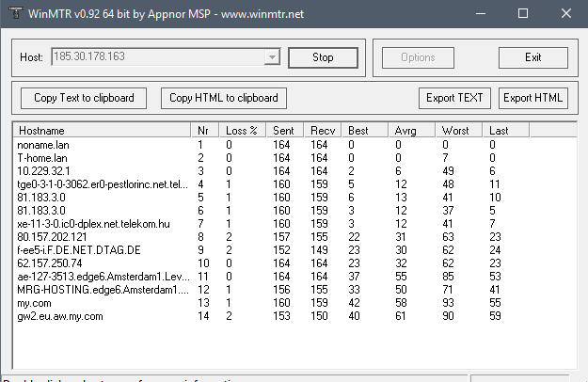The width and height of the screenshot is (588, 382).
Task: Select the noname.lan row
Action: point(43,145)
